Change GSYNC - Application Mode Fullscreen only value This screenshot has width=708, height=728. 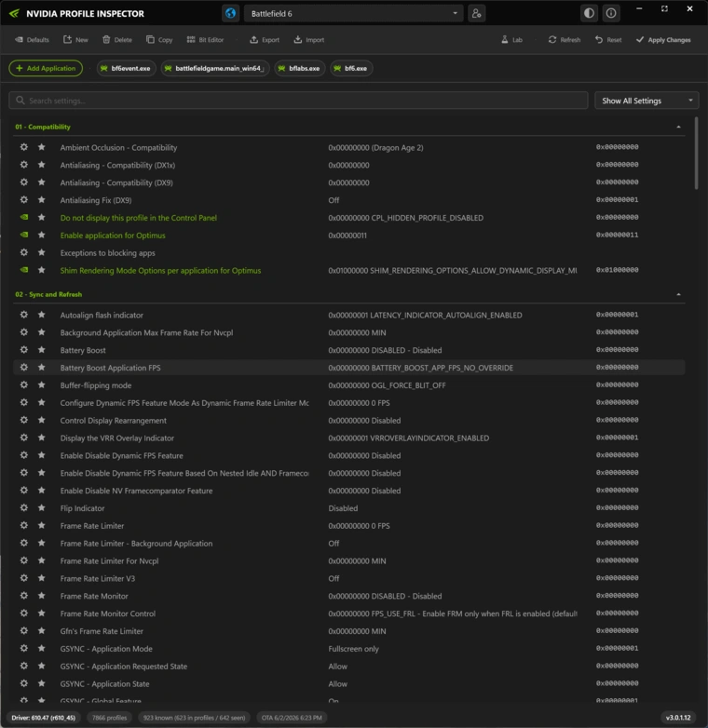coord(354,649)
